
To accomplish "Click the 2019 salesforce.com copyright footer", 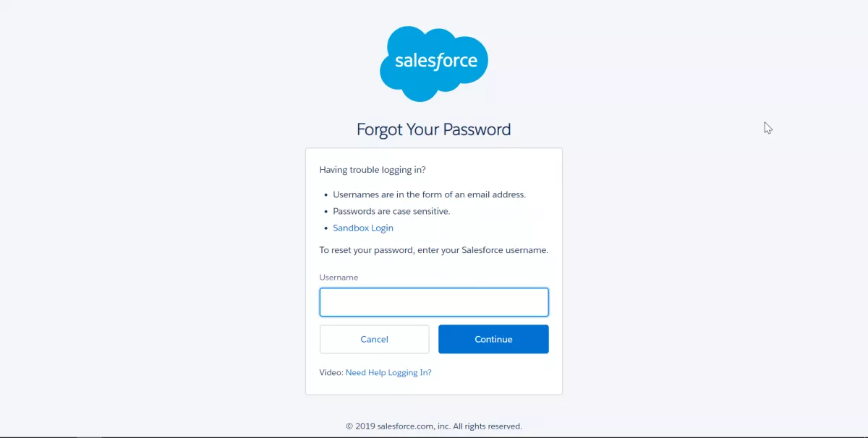I will pos(434,426).
